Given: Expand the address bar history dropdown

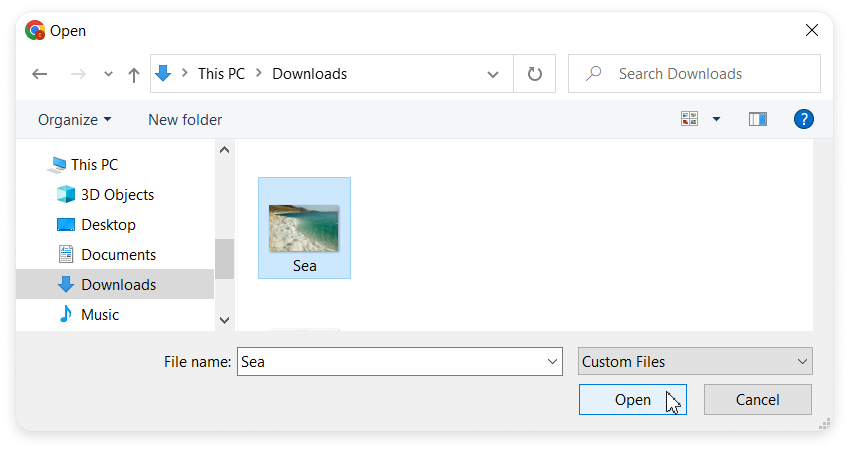Looking at the screenshot, I should click(493, 74).
